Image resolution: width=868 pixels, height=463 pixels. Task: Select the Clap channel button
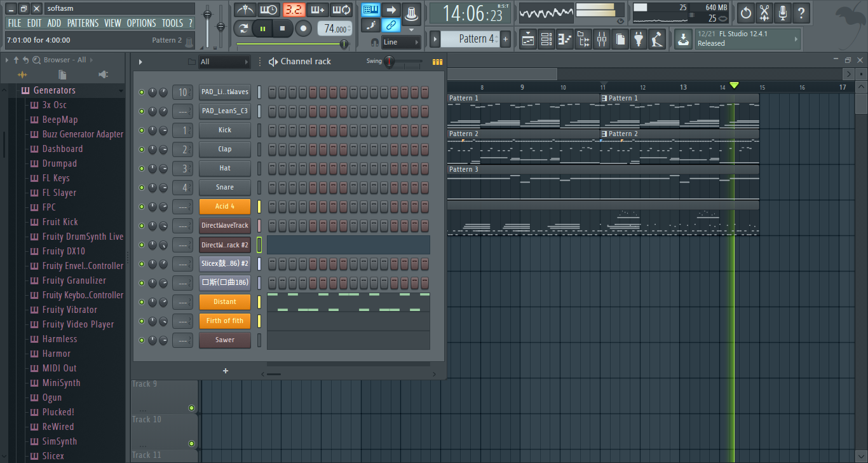point(225,149)
